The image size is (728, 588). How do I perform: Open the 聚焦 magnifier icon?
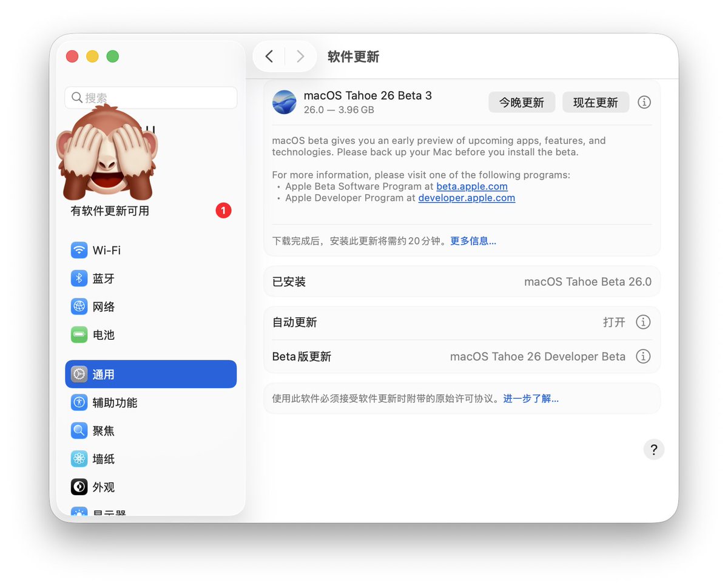pos(79,431)
